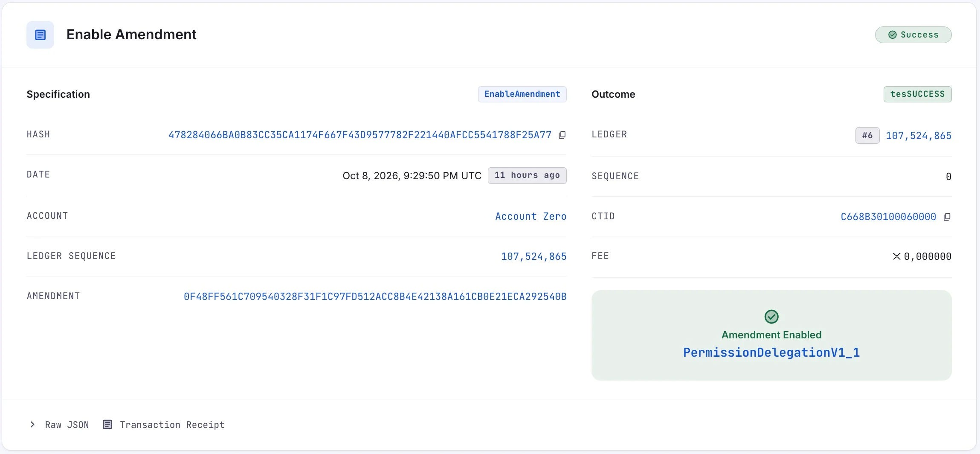This screenshot has height=454, width=980.
Task: Open the amendment hash 0F48FF56… link
Action: [x=375, y=297]
